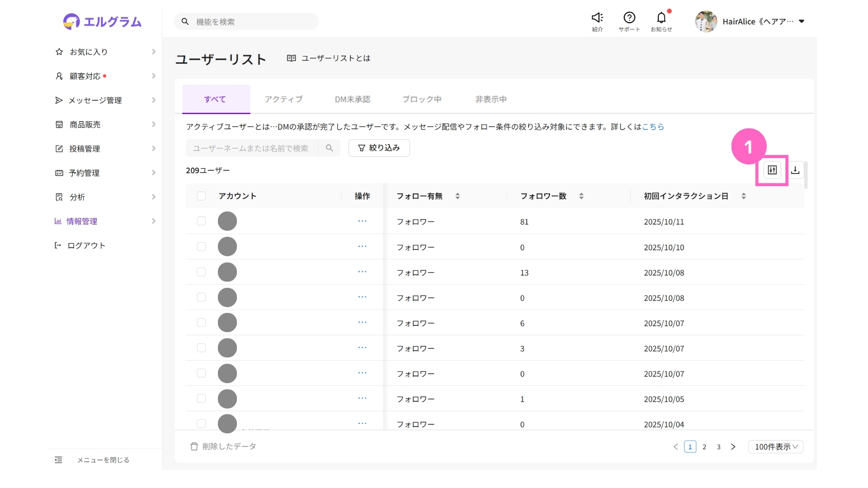Switch to the ブロック中 tab
The height and width of the screenshot is (488, 868).
click(x=421, y=99)
